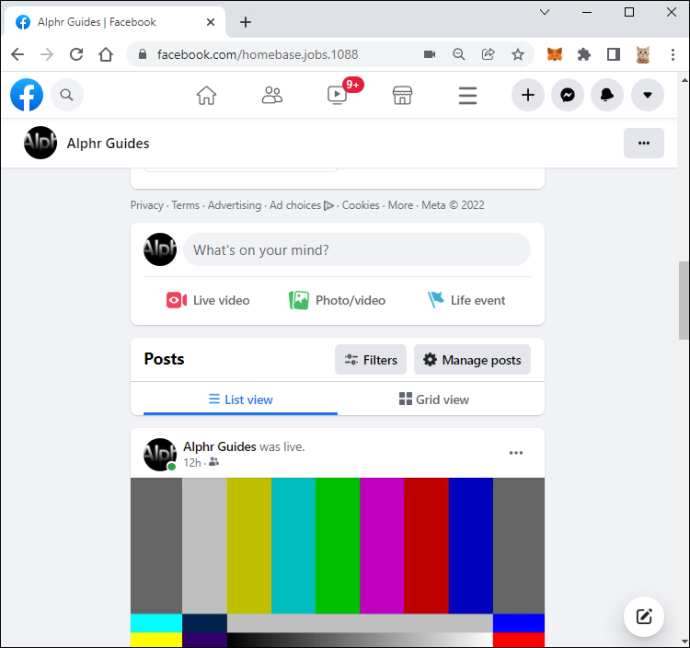Expand the Account dropdown arrow

[x=647, y=95]
